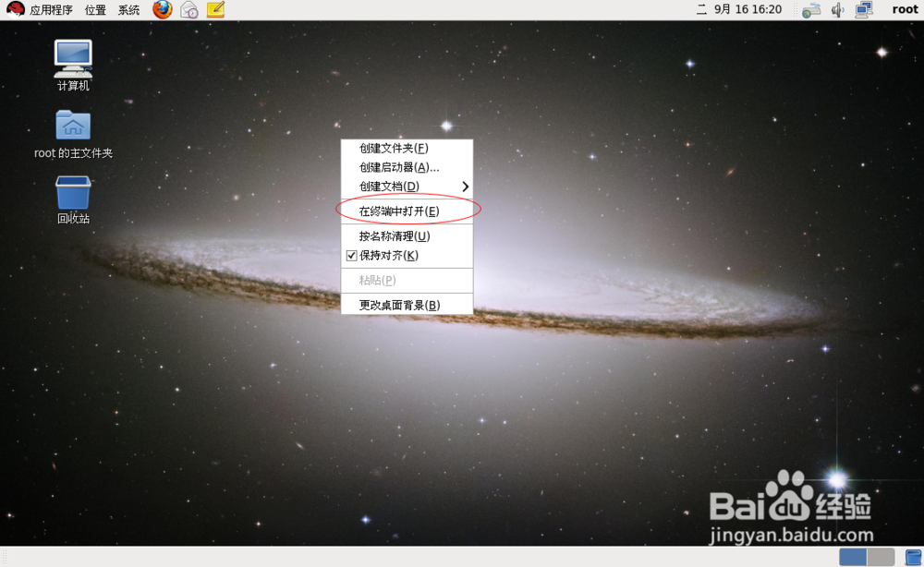
Task: Choose 创建启动器(A)... from context menu
Action: 407,168
